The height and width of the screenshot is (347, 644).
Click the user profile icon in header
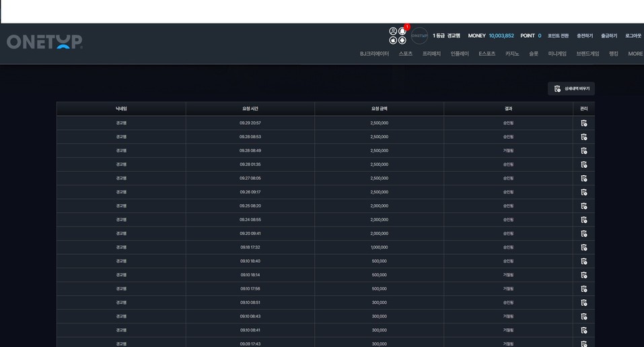(393, 31)
